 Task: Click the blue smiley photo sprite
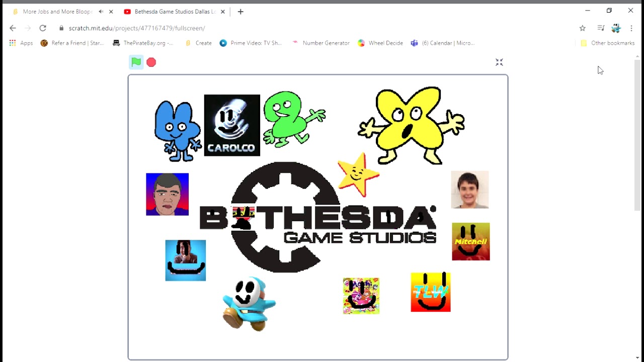(186, 260)
